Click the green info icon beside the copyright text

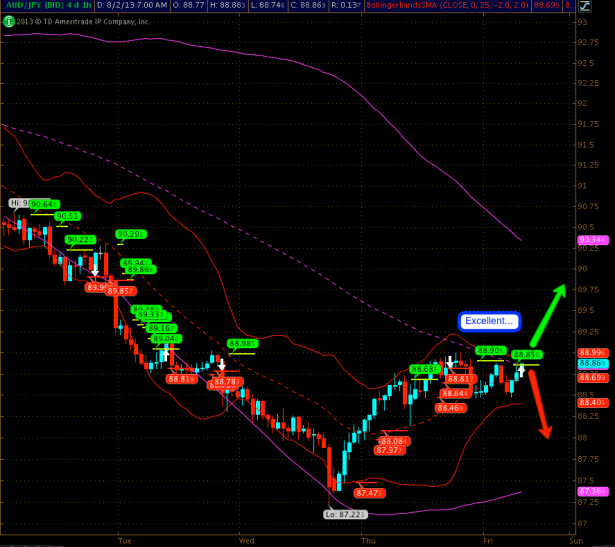point(8,20)
